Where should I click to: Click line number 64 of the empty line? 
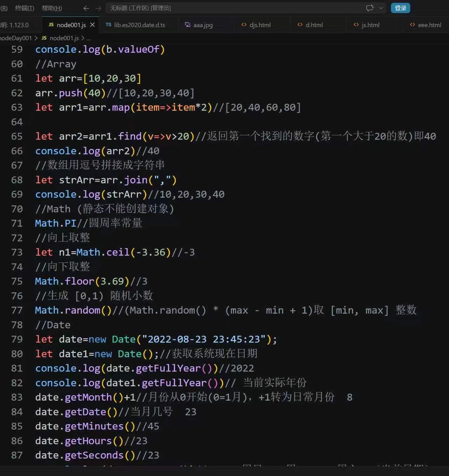(x=17, y=122)
